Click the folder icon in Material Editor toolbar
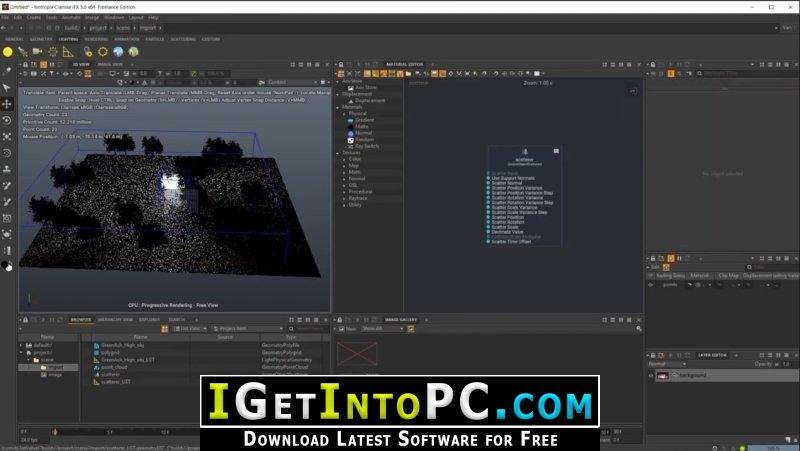 point(408,74)
